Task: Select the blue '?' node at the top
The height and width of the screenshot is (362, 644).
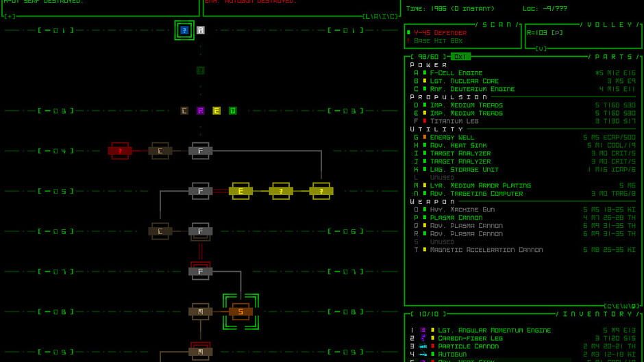Action: 184,30
